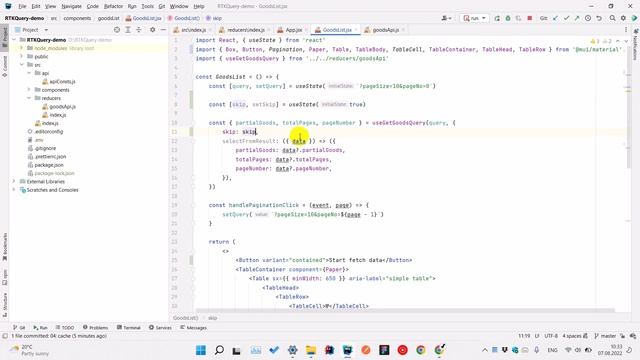The height and width of the screenshot is (360, 640).
Task: Open the Terminal tool window
Action: click(129, 327)
